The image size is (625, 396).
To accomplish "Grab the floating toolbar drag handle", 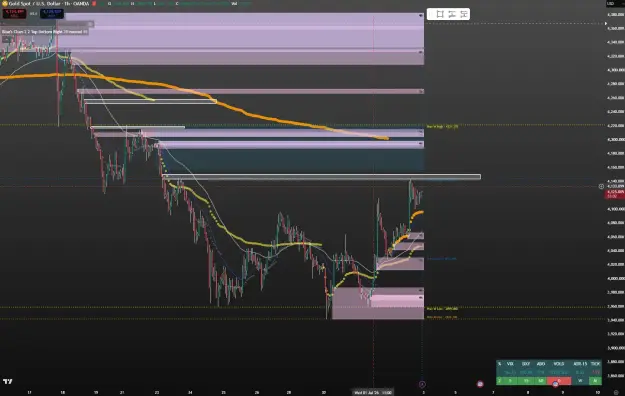I will click(431, 14).
